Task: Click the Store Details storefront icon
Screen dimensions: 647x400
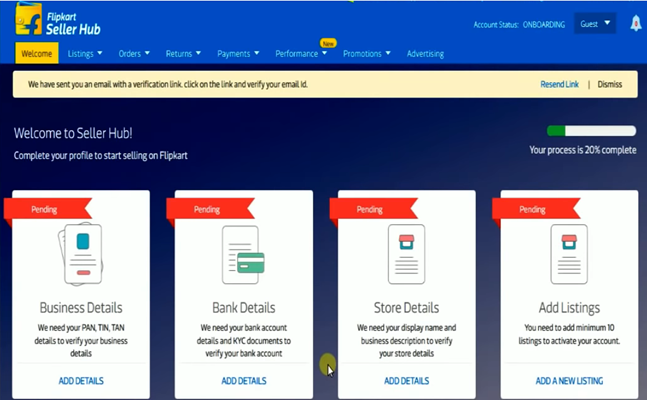Action: (406, 254)
